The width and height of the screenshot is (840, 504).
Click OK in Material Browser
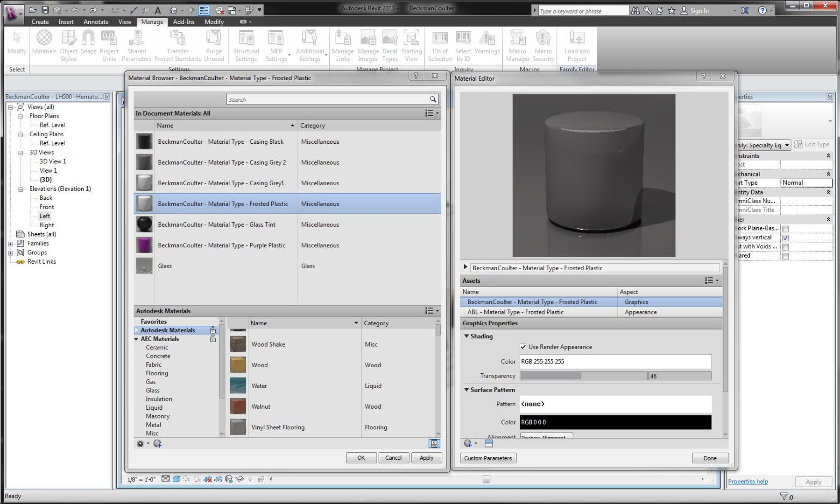[x=361, y=458]
